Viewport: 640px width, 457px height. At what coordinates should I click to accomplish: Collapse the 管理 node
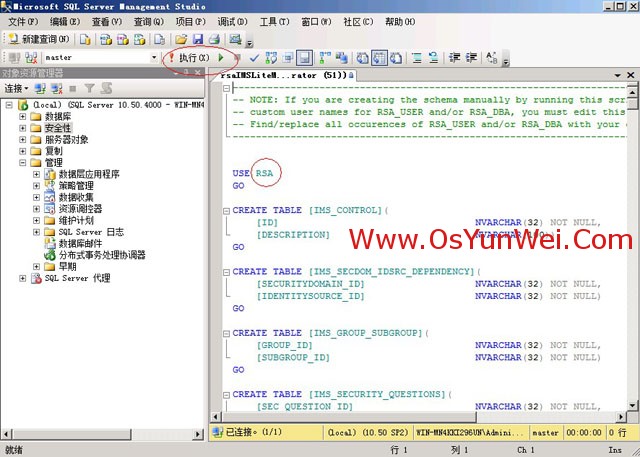click(22, 162)
